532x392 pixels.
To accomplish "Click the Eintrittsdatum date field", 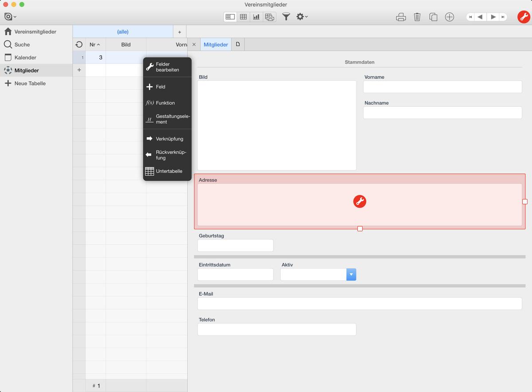I will (235, 275).
